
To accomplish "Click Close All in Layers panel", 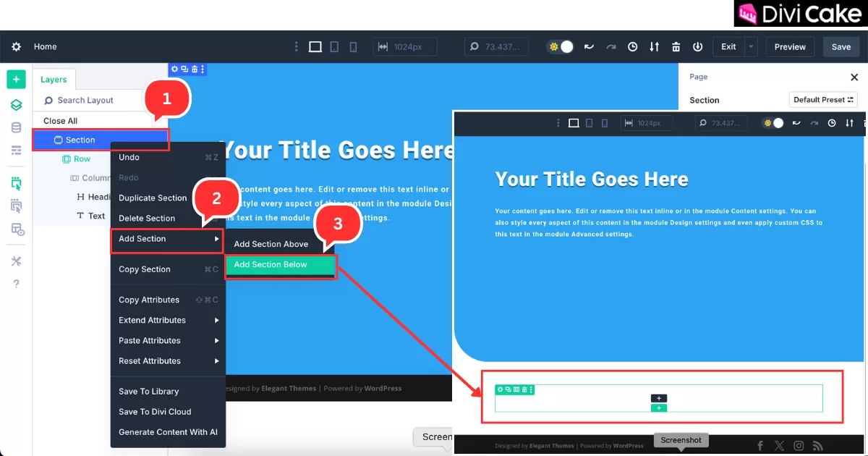I will 61,121.
